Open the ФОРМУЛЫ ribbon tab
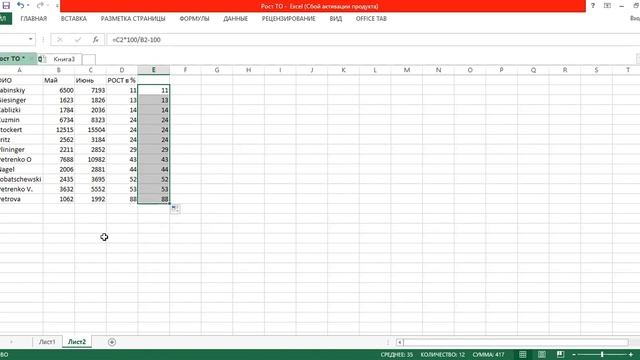Image resolution: width=640 pixels, height=360 pixels. tap(194, 19)
